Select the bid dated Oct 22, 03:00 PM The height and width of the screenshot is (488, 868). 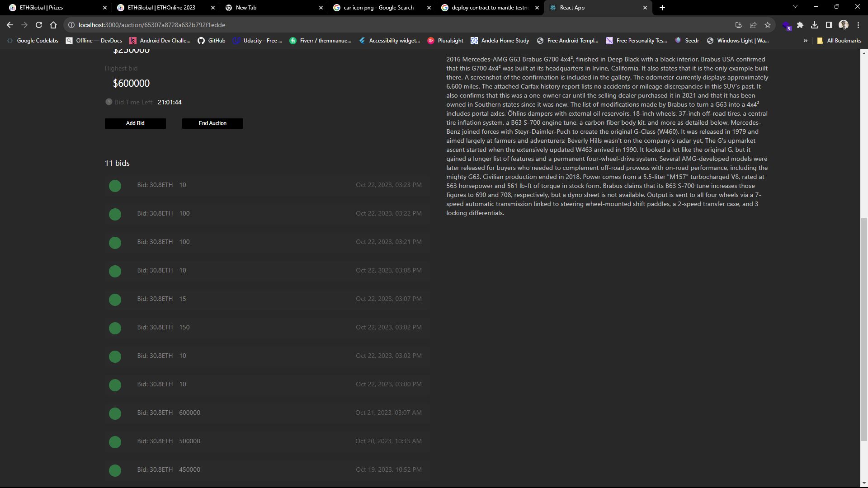click(x=267, y=385)
